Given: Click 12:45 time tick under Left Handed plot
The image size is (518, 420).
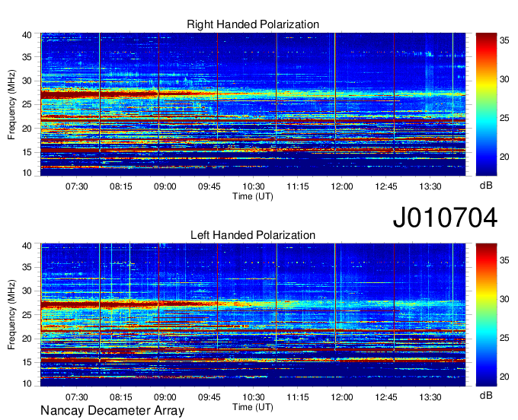Looking at the screenshot, I should point(386,397).
